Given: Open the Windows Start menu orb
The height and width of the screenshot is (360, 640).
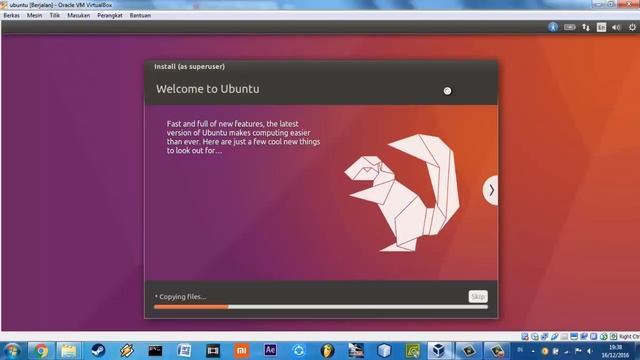Looking at the screenshot, I should click(x=12, y=351).
